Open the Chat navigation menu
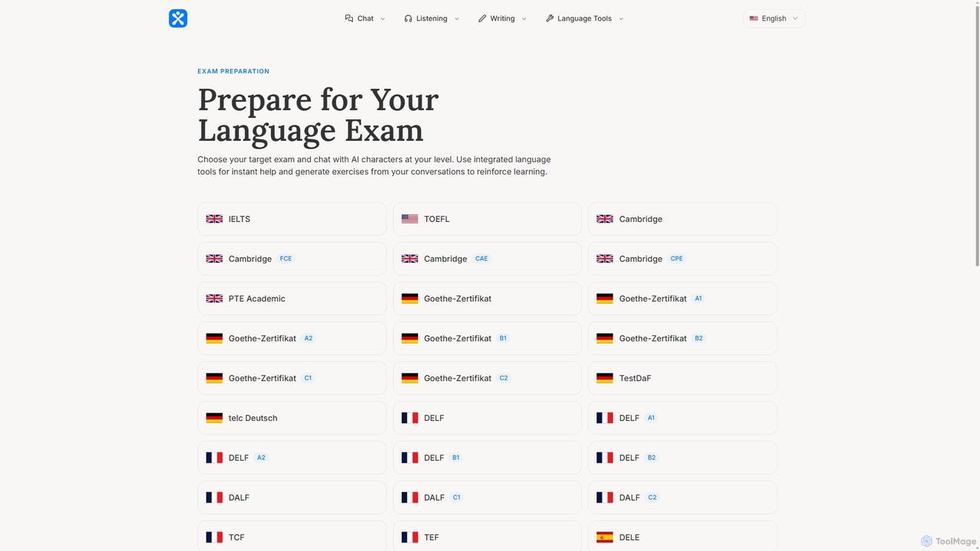Viewport: 980px width, 551px height. pyautogui.click(x=365, y=18)
